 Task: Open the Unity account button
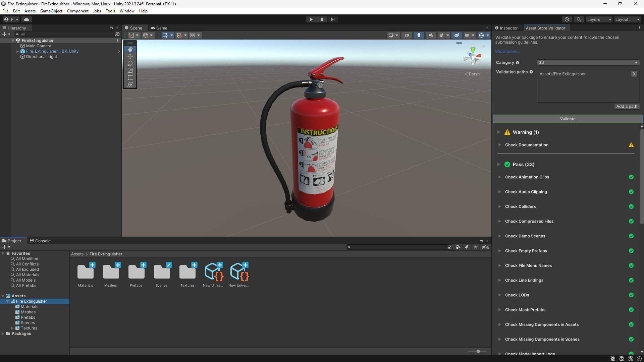pos(11,19)
